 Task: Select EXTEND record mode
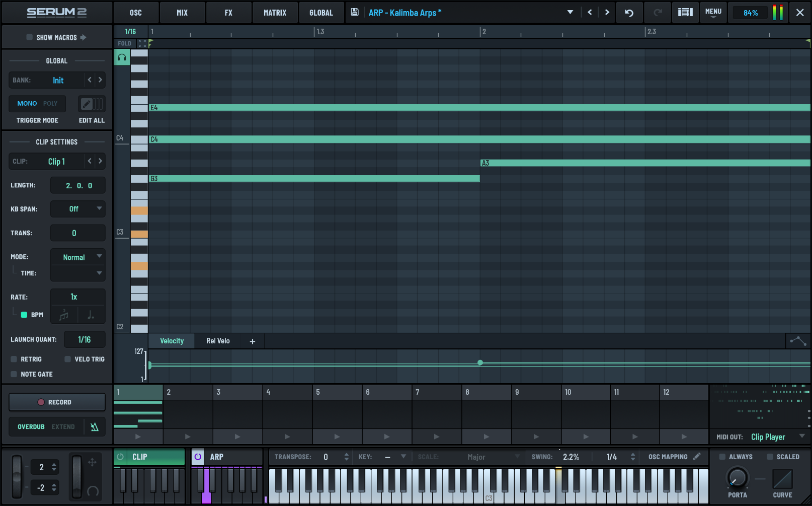coord(63,427)
